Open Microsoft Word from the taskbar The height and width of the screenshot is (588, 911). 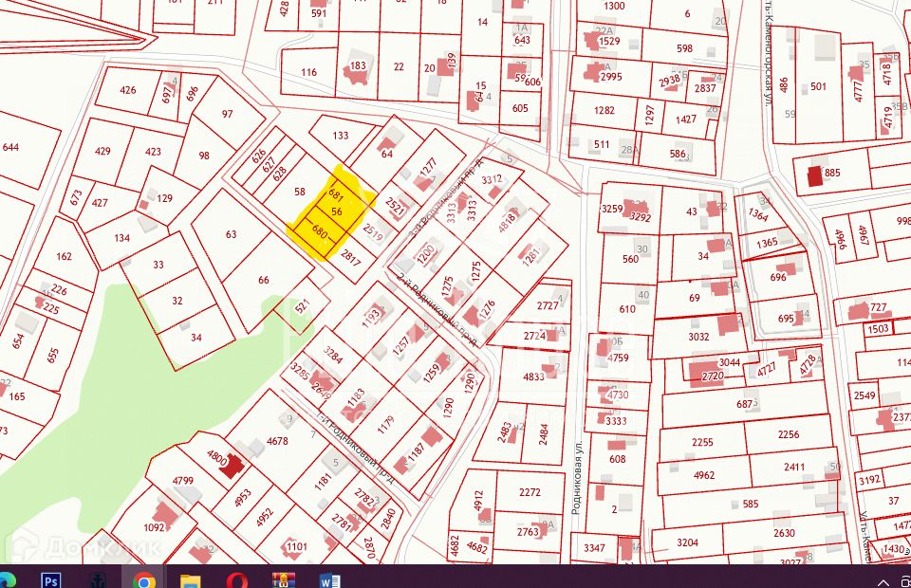tap(328, 579)
